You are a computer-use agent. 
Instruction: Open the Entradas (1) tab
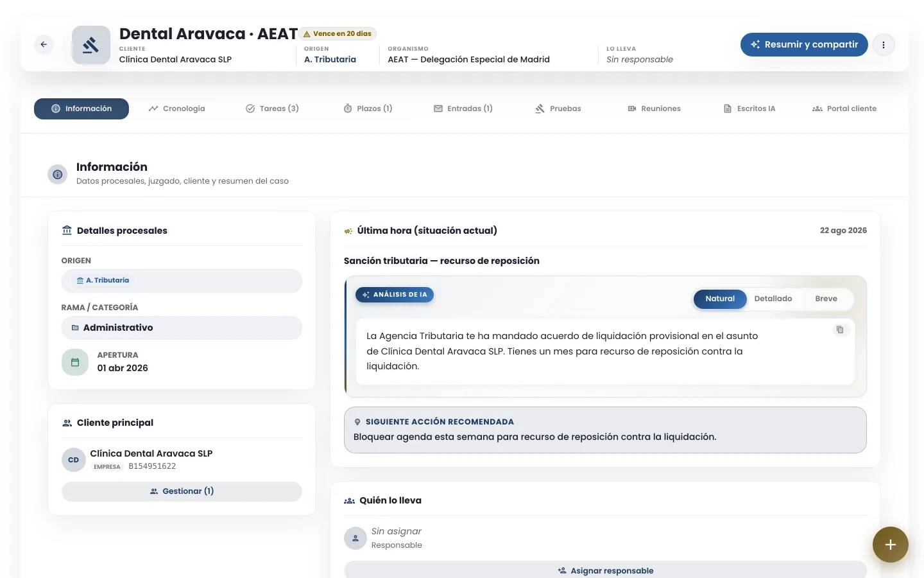point(463,109)
